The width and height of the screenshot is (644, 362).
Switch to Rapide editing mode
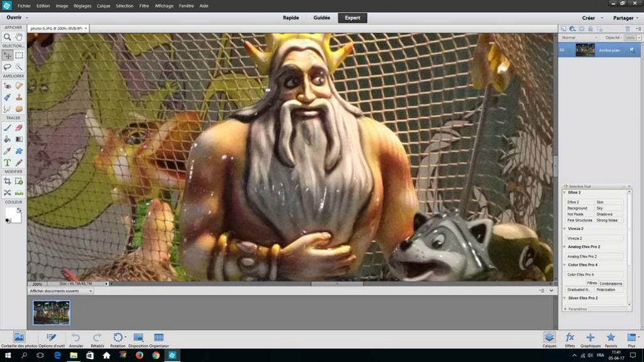tap(291, 18)
